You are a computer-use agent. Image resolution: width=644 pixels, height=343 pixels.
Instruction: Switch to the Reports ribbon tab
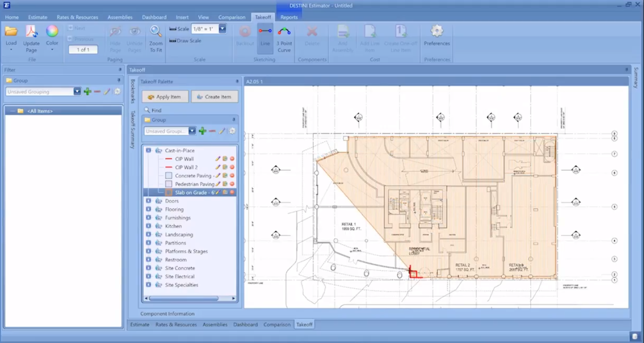(288, 17)
